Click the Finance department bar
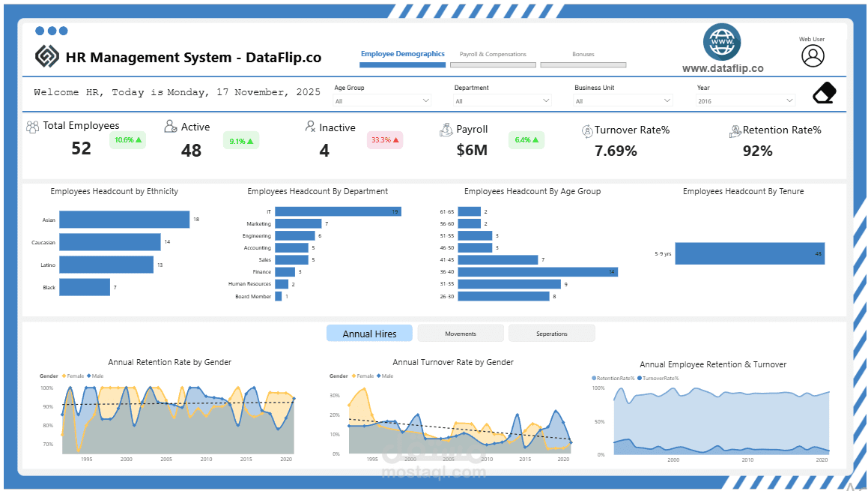The height and width of the screenshot is (491, 868). 285,271
